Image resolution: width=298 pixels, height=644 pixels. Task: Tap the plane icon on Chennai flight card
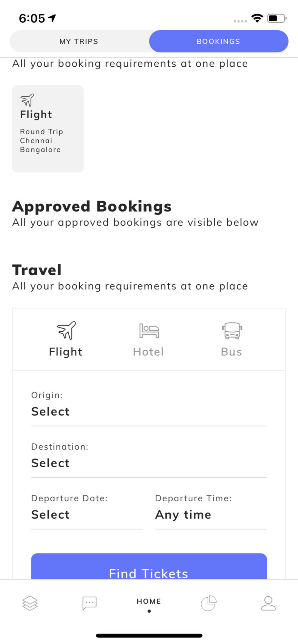27,100
